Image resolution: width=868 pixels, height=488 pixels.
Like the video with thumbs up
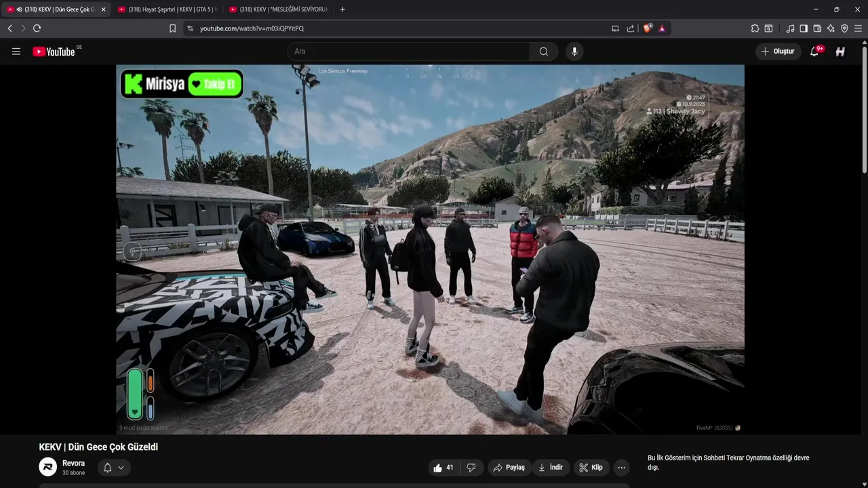(x=444, y=468)
